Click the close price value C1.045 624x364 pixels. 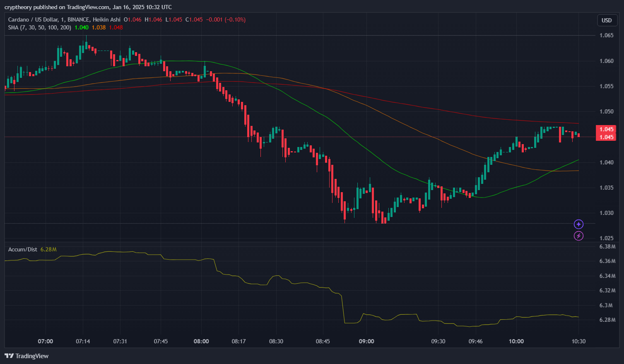[x=194, y=19]
